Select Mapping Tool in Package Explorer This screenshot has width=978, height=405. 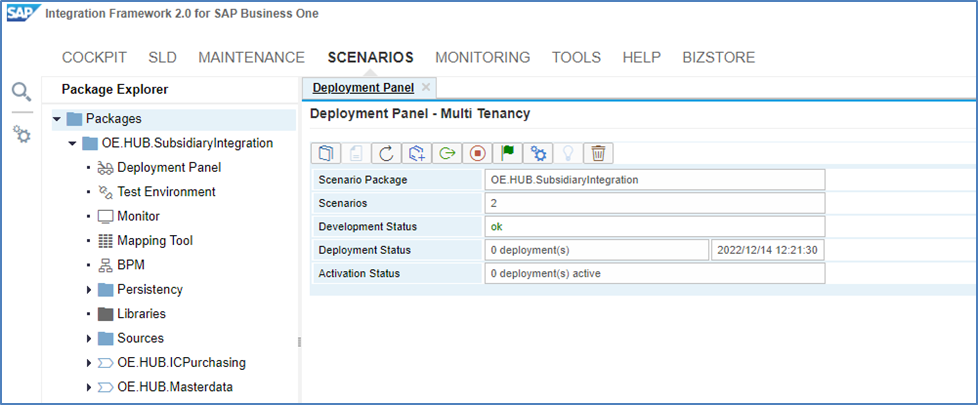154,241
